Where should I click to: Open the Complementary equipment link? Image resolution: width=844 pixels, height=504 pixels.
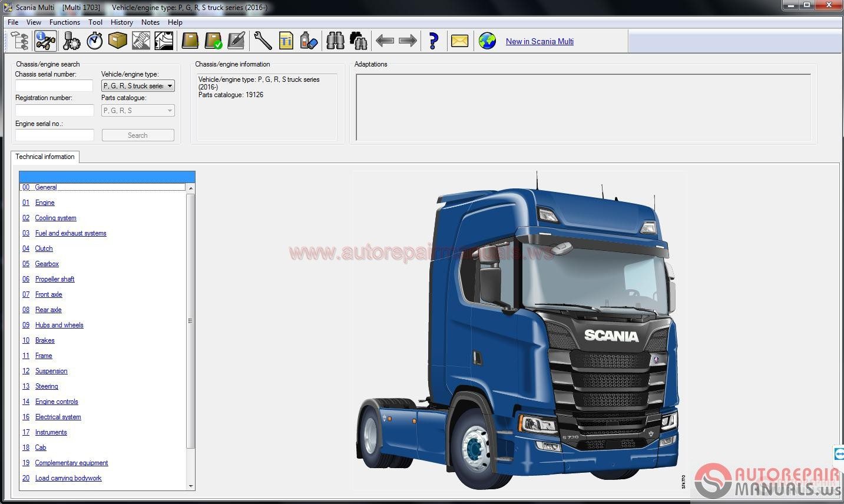[71, 463]
